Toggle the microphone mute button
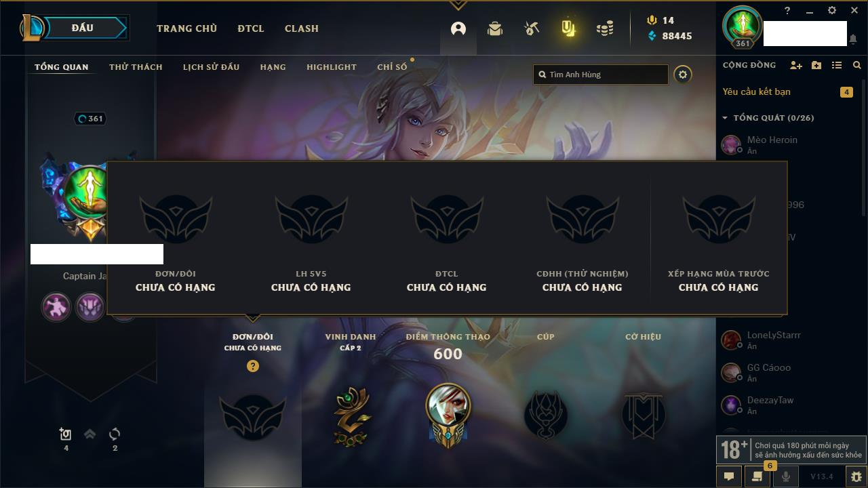The width and height of the screenshot is (868, 488). coord(785,476)
